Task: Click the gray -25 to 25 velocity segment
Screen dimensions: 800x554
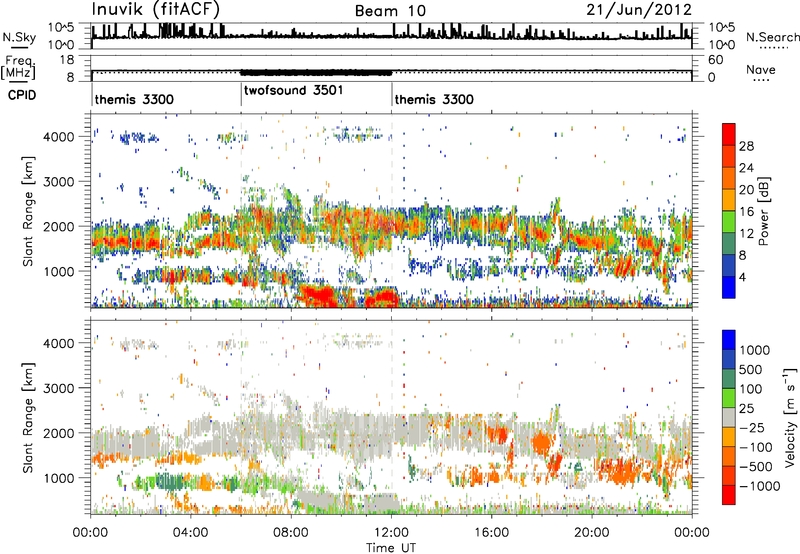Action: 729,418
